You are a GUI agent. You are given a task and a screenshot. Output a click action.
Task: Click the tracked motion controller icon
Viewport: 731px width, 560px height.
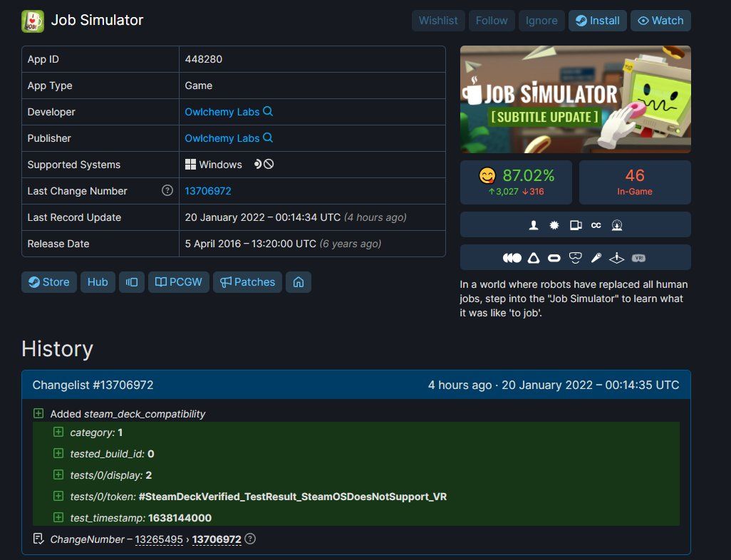596,258
